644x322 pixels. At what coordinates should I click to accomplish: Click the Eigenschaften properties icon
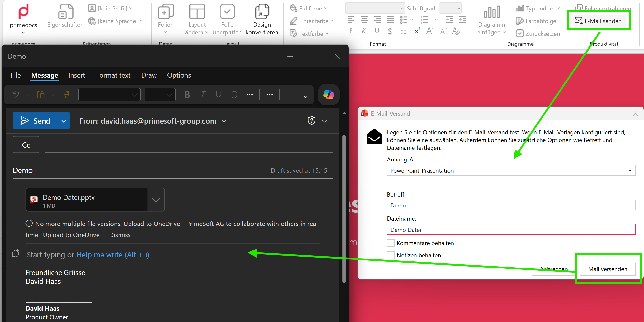pos(65,11)
